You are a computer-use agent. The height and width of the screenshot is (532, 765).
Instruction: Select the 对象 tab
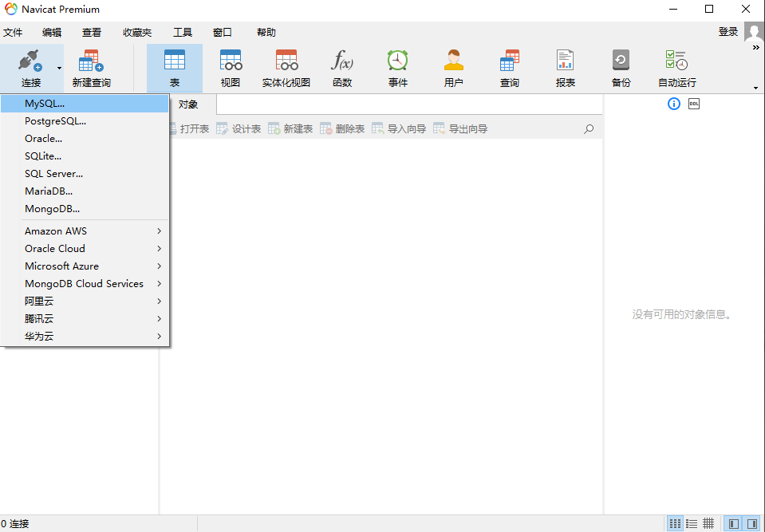tap(188, 104)
